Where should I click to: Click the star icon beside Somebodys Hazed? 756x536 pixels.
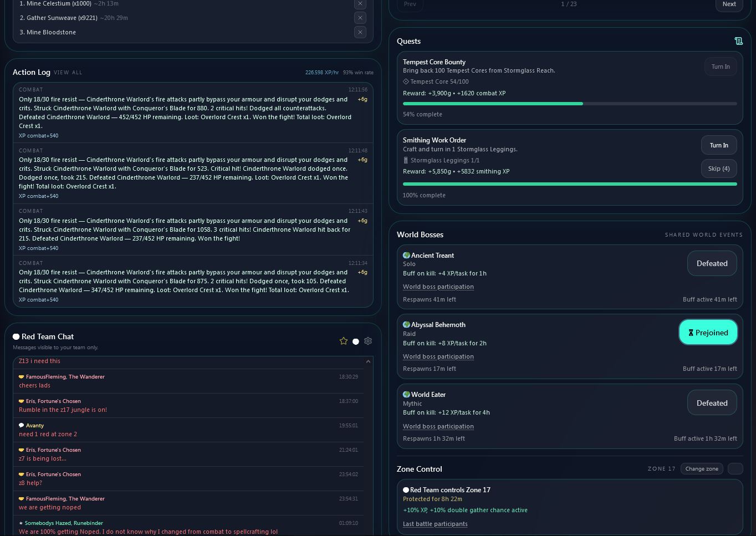(21, 523)
